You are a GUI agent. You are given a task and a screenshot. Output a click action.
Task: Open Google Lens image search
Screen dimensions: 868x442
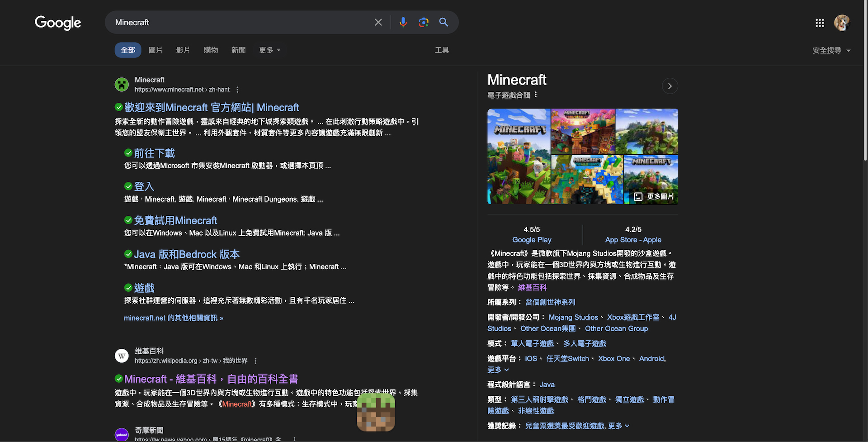pos(424,22)
